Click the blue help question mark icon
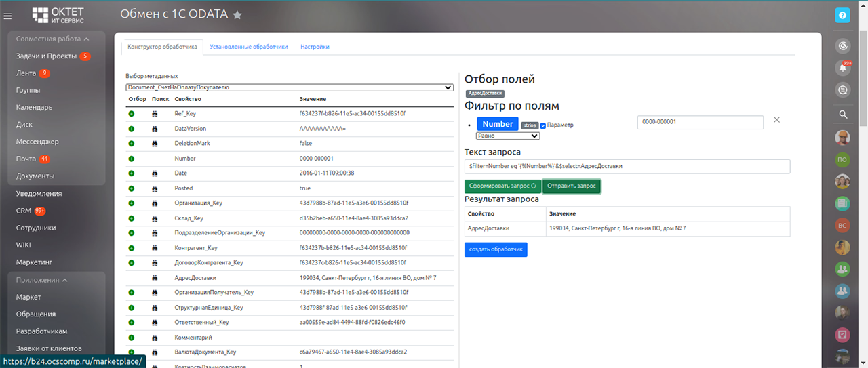This screenshot has height=368, width=868. 842,15
